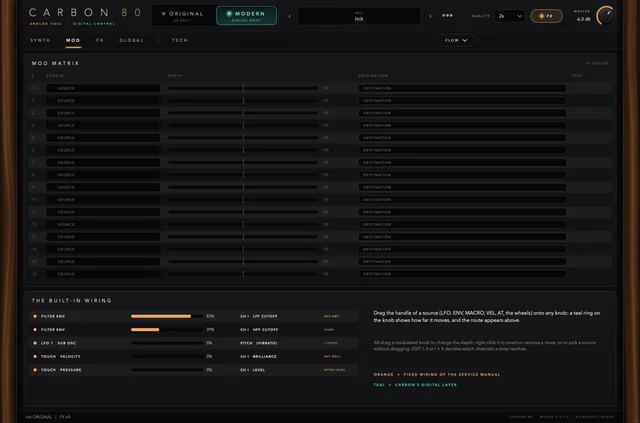Click the Carbon 80 logo
Viewport: 640px width, 423px height.
click(84, 13)
